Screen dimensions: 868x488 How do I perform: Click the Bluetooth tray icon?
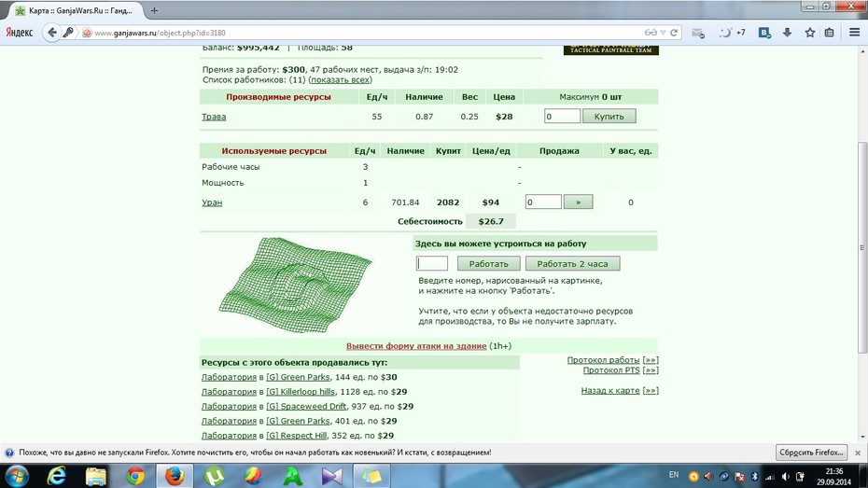point(754,477)
